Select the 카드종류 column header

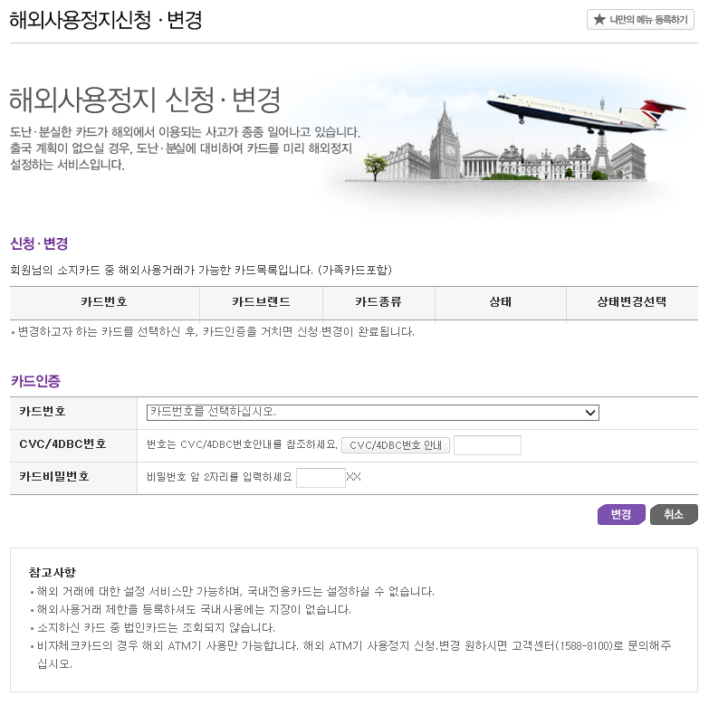point(378,302)
